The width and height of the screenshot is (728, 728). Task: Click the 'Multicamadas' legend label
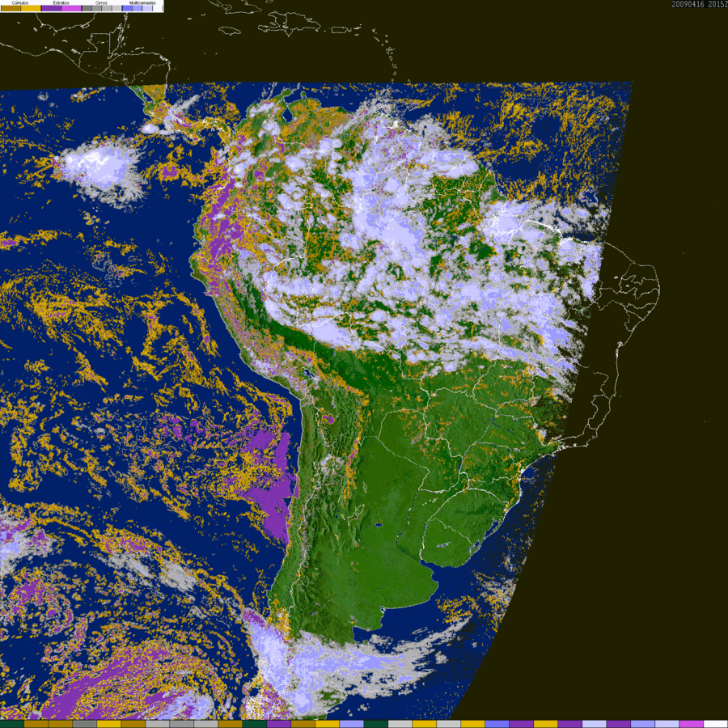[x=142, y=2]
